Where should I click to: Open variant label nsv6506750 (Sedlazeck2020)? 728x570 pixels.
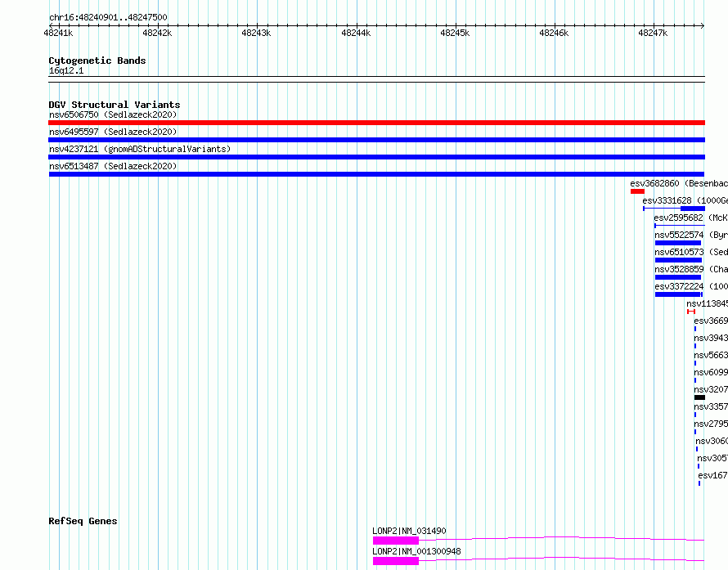[x=113, y=114]
